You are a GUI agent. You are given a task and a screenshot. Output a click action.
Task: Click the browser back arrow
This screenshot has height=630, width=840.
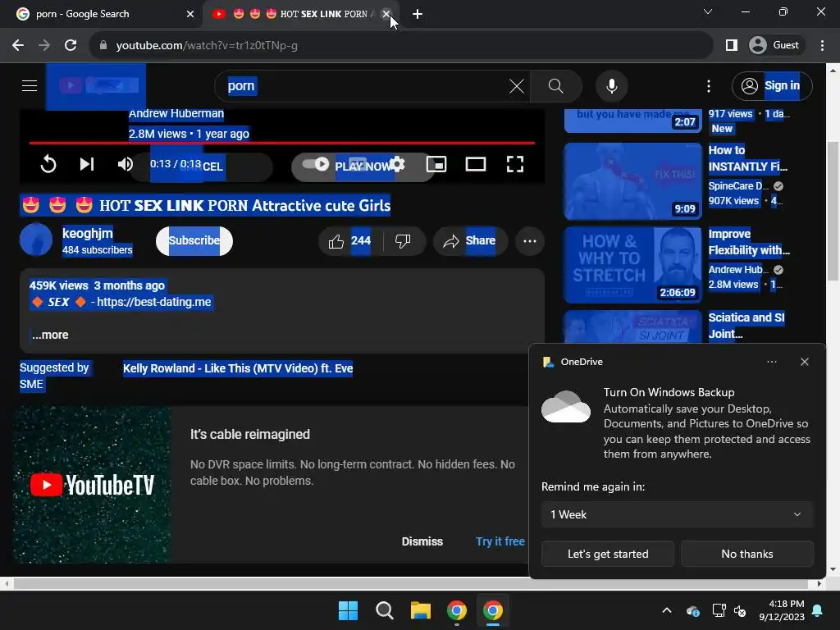coord(18,46)
